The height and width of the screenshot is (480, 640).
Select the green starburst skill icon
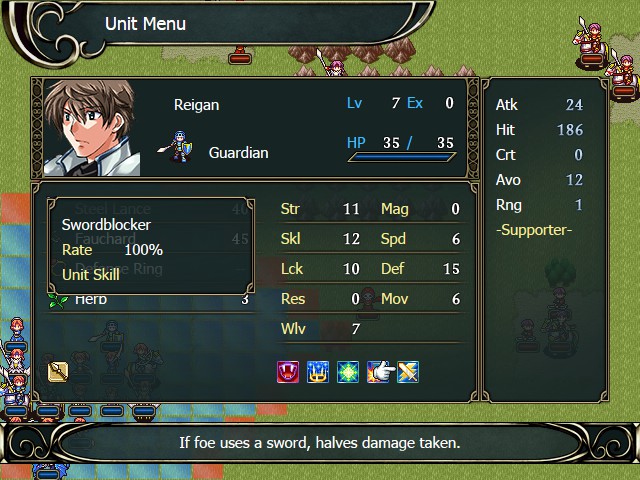point(348,372)
